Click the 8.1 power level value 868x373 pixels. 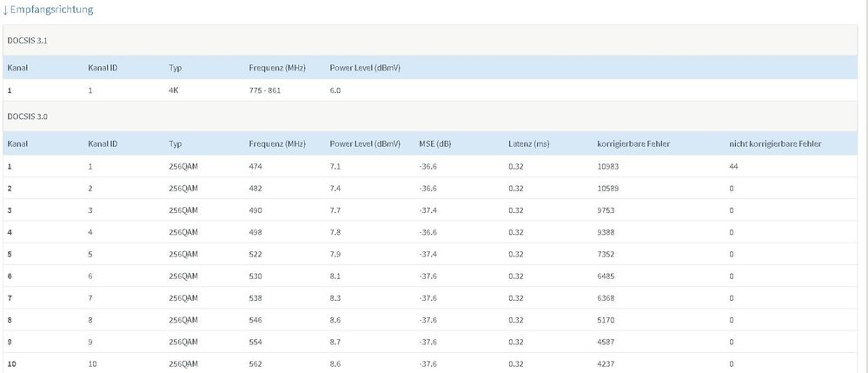pos(335,276)
